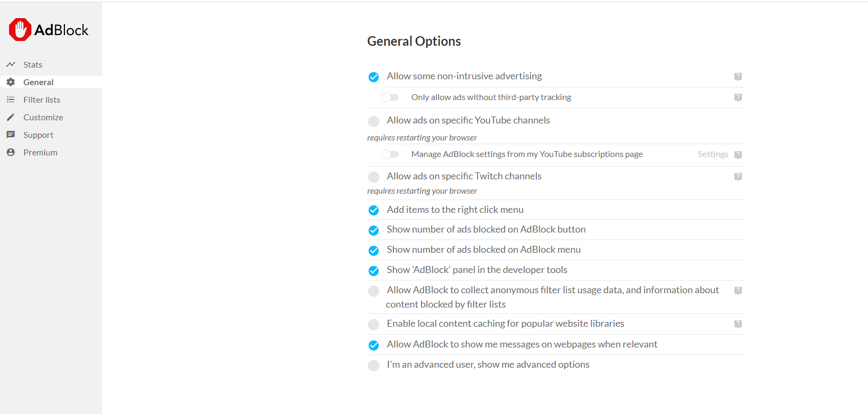This screenshot has height=414, width=868.
Task: Open help icon for local content caching
Action: pyautogui.click(x=738, y=324)
